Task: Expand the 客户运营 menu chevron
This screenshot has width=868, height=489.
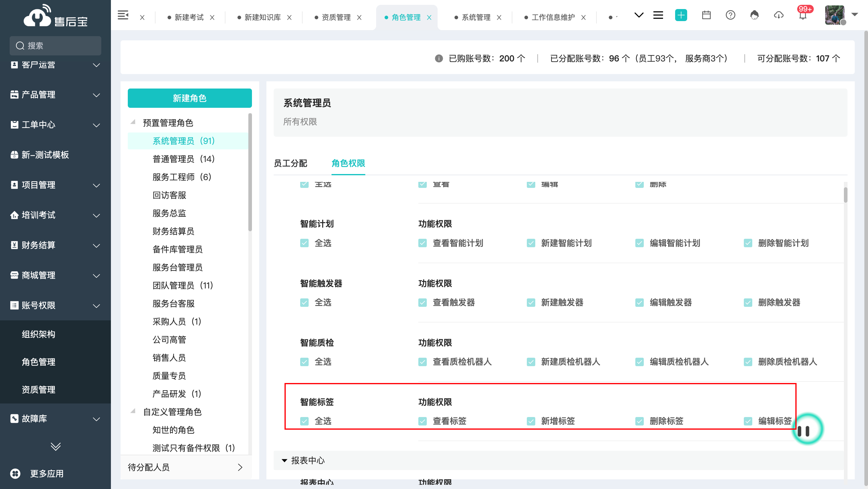Action: pyautogui.click(x=96, y=65)
